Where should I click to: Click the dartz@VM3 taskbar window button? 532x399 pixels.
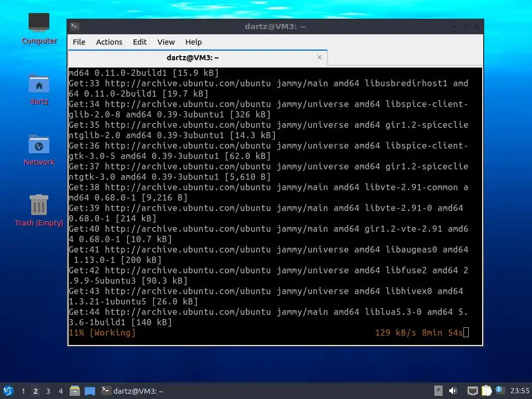click(132, 391)
